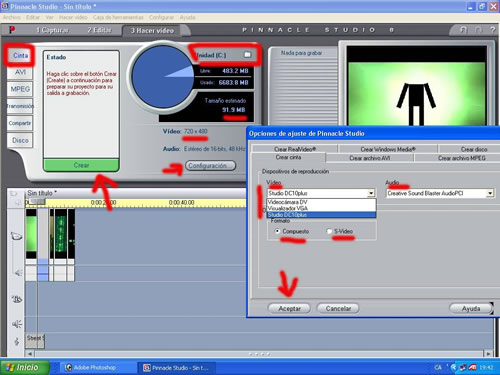The width and height of the screenshot is (500, 375).
Task: Select the sound effects track speaker icon
Action: (17, 324)
